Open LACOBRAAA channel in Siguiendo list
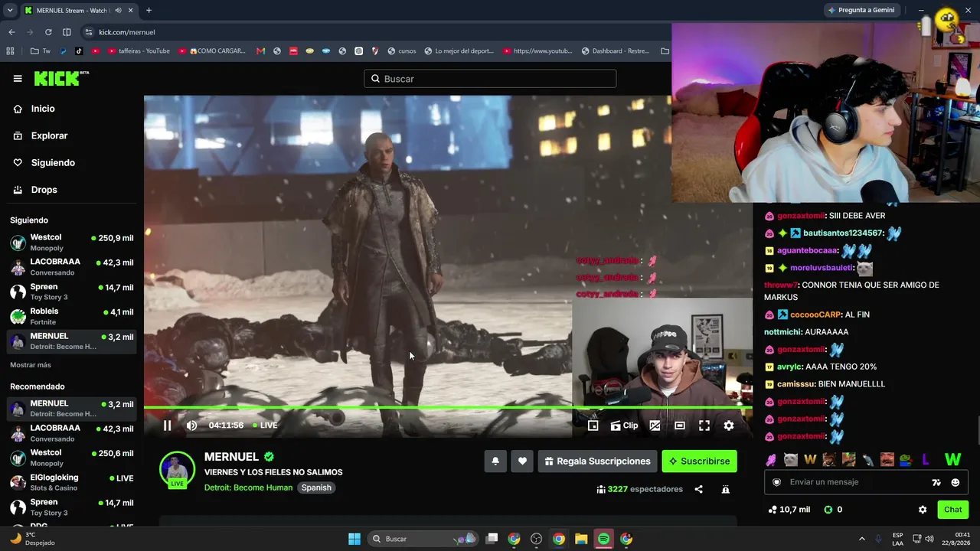980x551 pixels. click(72, 267)
